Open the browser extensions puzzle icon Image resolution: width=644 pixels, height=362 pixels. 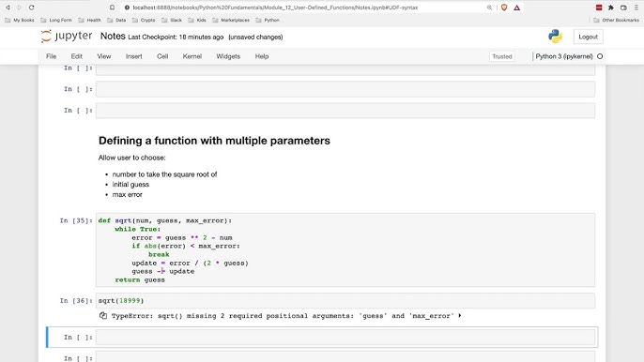(611, 8)
